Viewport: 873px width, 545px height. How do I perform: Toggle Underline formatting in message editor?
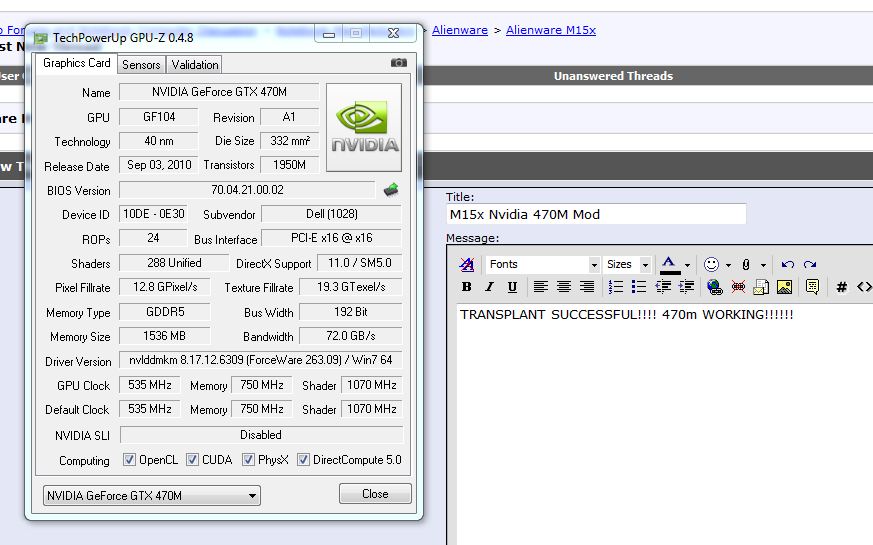(x=512, y=287)
